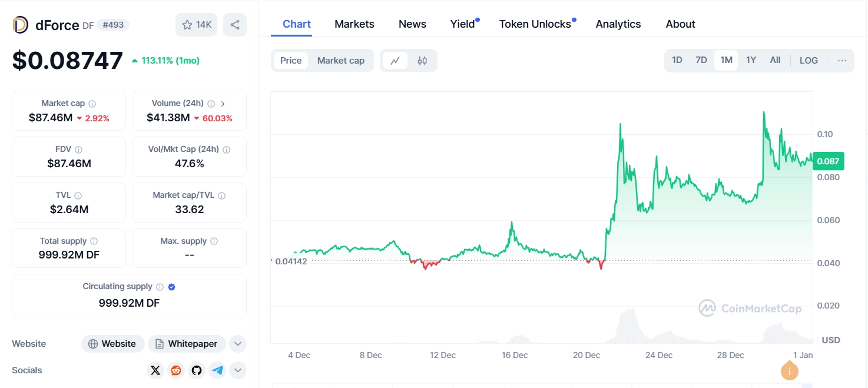Select the All time range slider option
Screen dimensions: 868x388
point(775,60)
